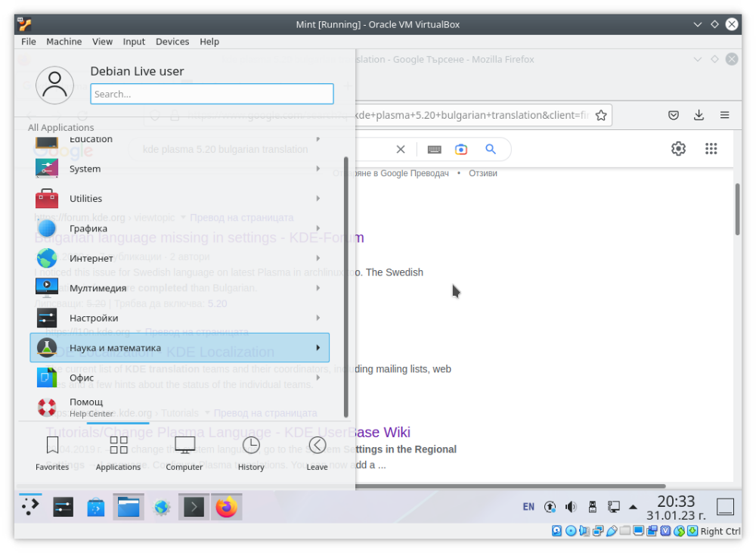This screenshot has height=553, width=756.
Task: Bookmark page with Firefox star icon
Action: [601, 115]
